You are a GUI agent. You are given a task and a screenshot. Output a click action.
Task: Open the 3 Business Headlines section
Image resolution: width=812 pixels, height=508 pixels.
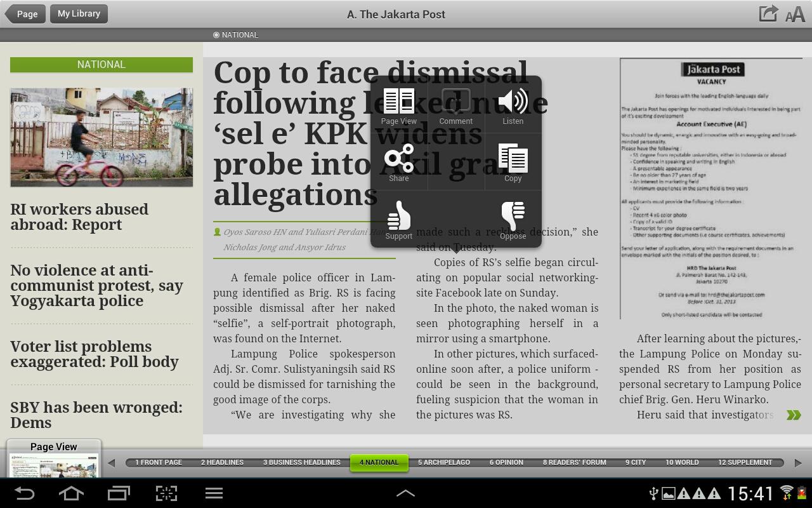coord(302,462)
